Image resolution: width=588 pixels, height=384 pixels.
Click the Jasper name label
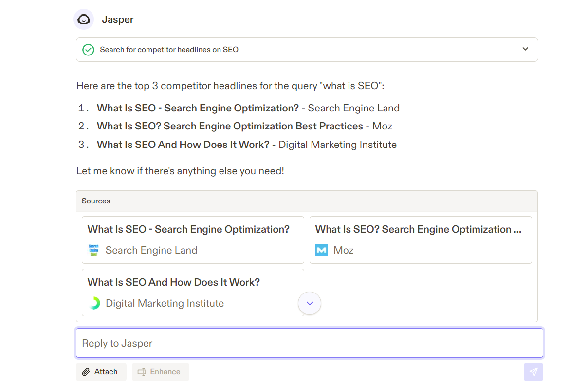[x=118, y=19]
